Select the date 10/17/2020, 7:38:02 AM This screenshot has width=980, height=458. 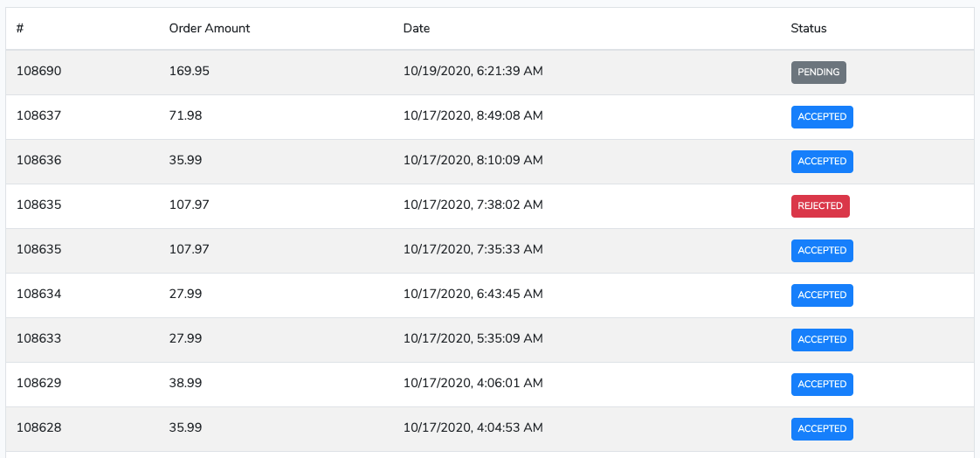click(x=473, y=205)
